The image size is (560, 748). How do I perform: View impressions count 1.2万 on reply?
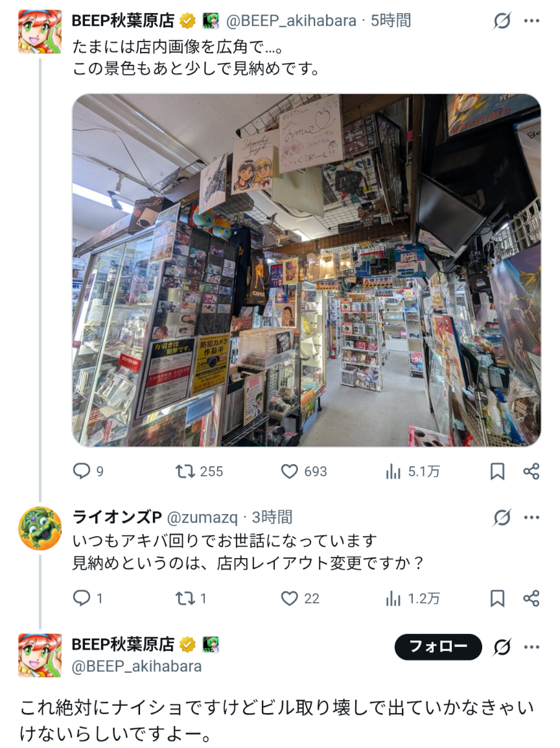(x=412, y=598)
